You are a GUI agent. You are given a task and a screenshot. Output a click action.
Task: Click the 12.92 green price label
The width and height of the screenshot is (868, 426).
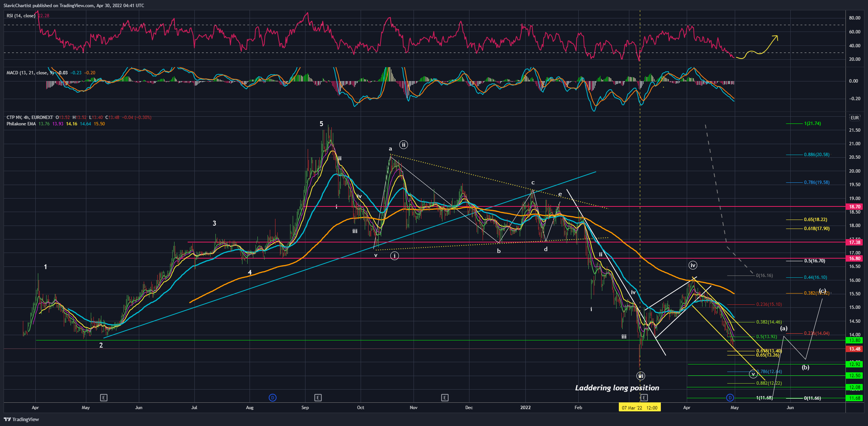[854, 364]
